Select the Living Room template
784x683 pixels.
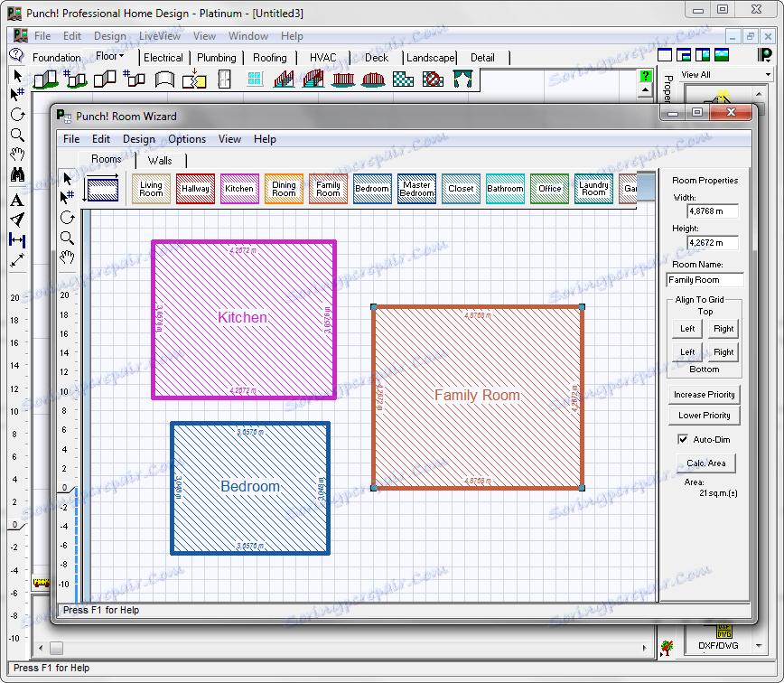(151, 189)
